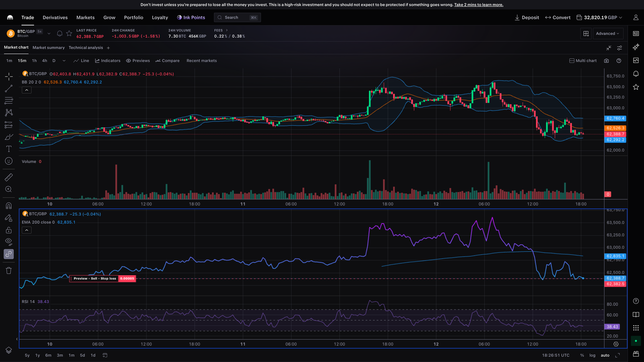Add BTC/GBP to favorites with star
Image resolution: width=644 pixels, height=362 pixels.
[x=69, y=34]
